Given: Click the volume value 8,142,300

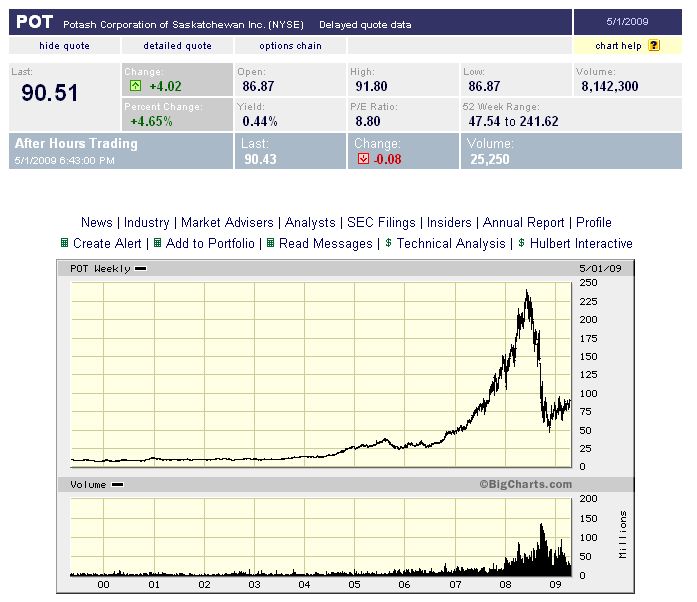Looking at the screenshot, I should [610, 86].
